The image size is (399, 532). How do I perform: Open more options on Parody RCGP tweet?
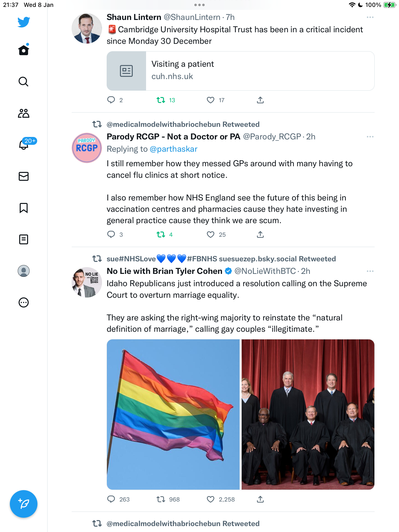point(370,137)
